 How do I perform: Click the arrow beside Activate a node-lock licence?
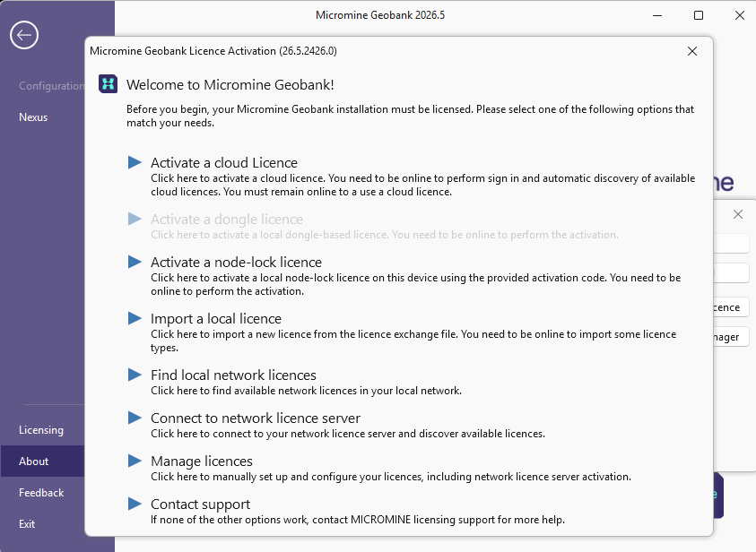coord(135,262)
